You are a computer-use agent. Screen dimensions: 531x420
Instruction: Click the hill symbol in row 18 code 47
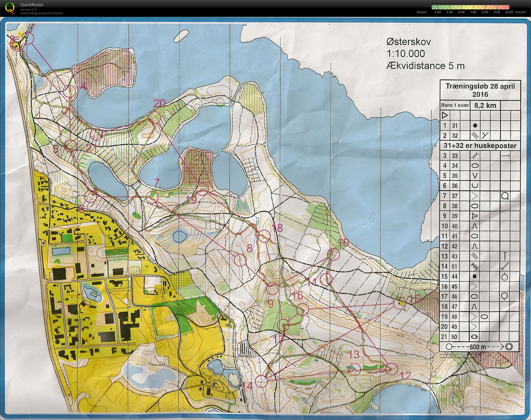click(x=475, y=307)
